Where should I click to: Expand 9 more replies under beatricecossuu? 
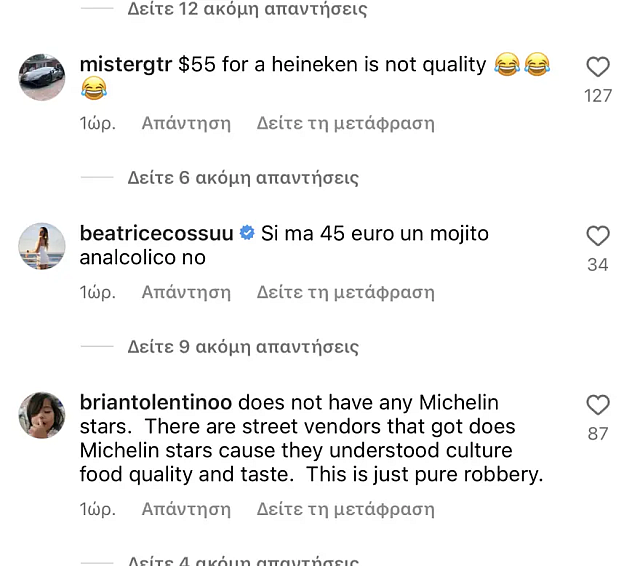tap(243, 347)
